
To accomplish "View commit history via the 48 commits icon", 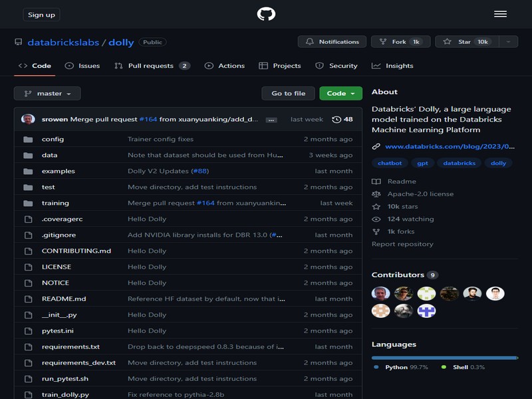I will [x=338, y=118].
